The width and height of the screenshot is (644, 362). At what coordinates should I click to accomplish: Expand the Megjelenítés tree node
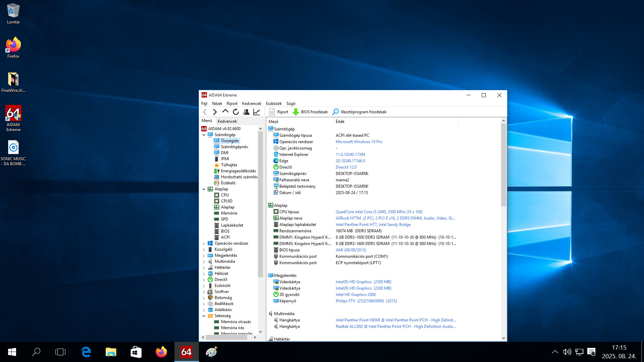pos(204,255)
